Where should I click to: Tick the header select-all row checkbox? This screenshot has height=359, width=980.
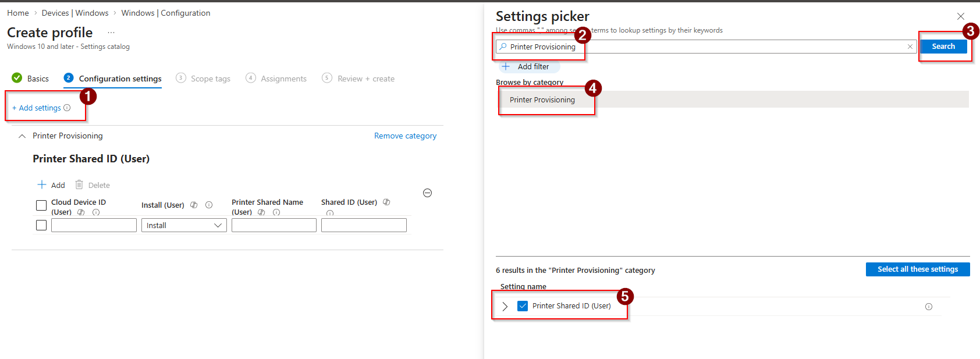(x=41, y=205)
